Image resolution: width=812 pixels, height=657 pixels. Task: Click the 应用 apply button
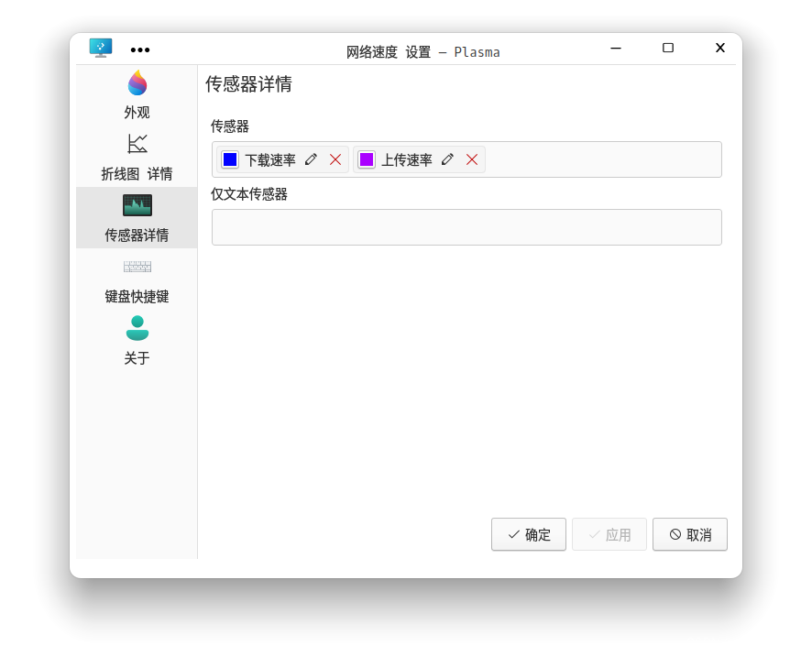(609, 534)
